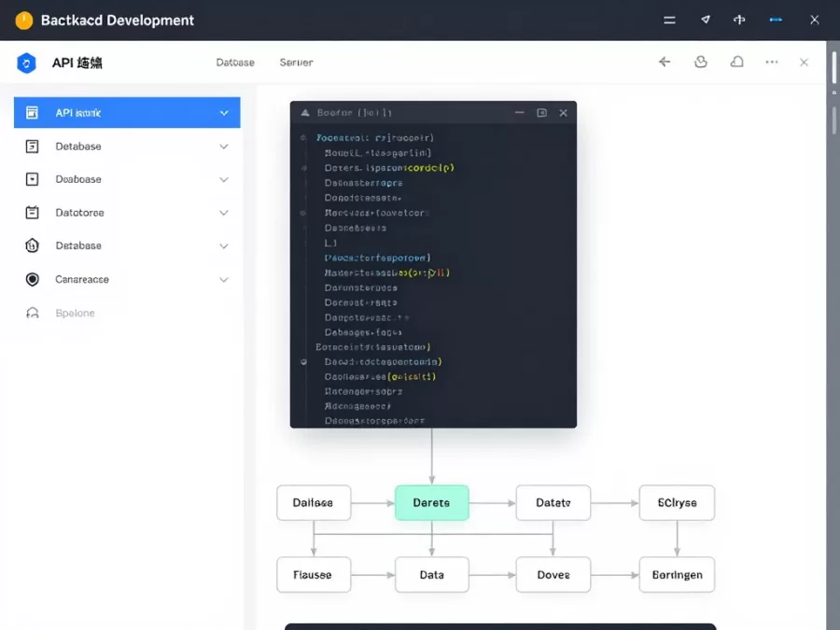840x630 pixels.
Task: Click the main vertical scrollbar thumb
Action: click(834, 68)
